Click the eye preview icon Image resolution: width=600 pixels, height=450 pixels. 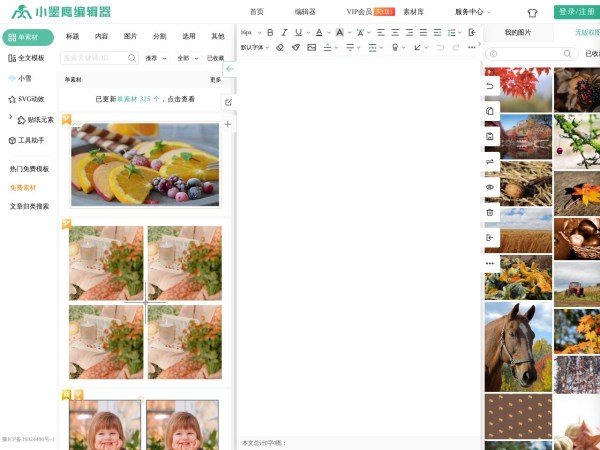point(490,187)
